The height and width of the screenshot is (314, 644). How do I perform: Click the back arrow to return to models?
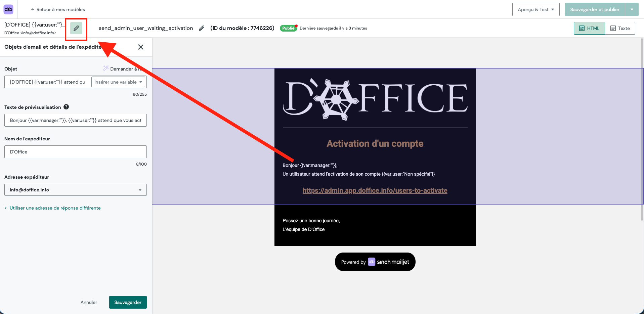coord(32,9)
